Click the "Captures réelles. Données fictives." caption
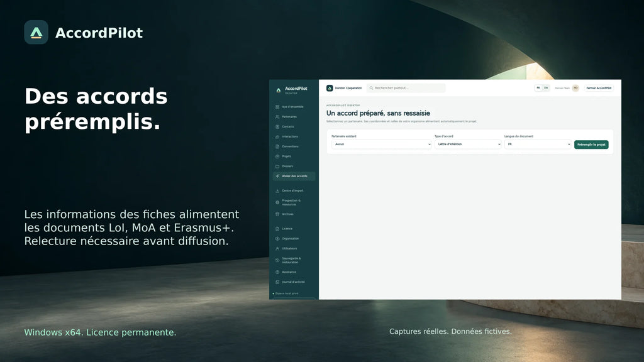Screen dimensions: 644x362 click(450, 331)
